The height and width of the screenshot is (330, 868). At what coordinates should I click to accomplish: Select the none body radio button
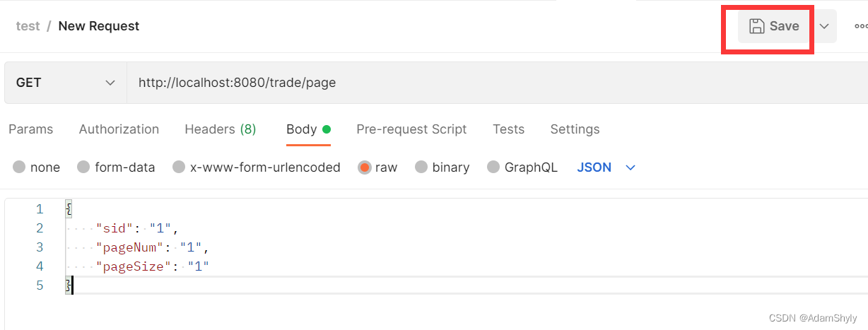pos(19,167)
